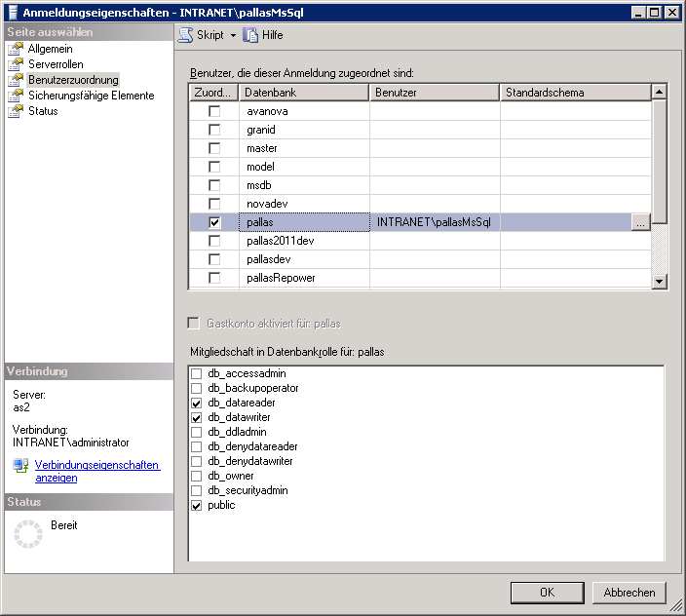
Task: Click the scroll up arrow of database list
Action: (x=659, y=92)
